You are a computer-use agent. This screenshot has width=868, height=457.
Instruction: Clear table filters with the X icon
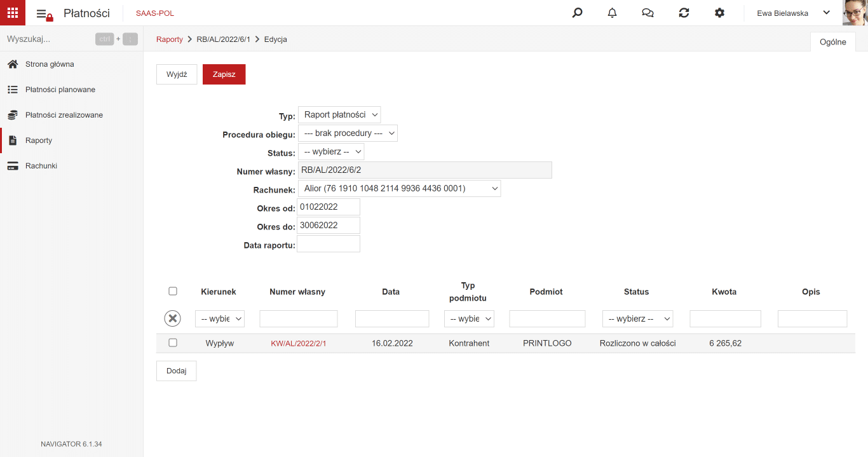tap(173, 318)
